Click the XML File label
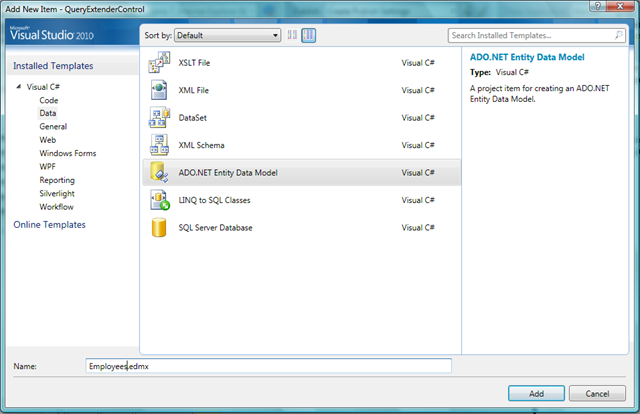Image resolution: width=640 pixels, height=414 pixels. [x=193, y=90]
